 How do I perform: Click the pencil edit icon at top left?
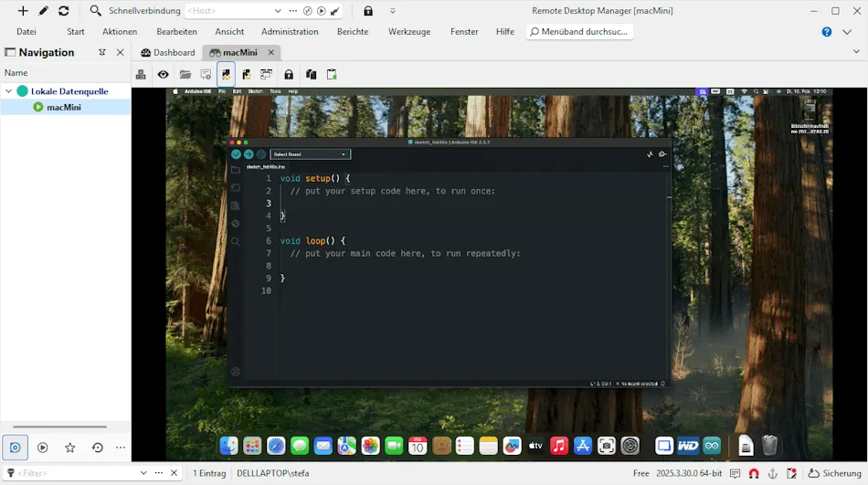pyautogui.click(x=43, y=11)
